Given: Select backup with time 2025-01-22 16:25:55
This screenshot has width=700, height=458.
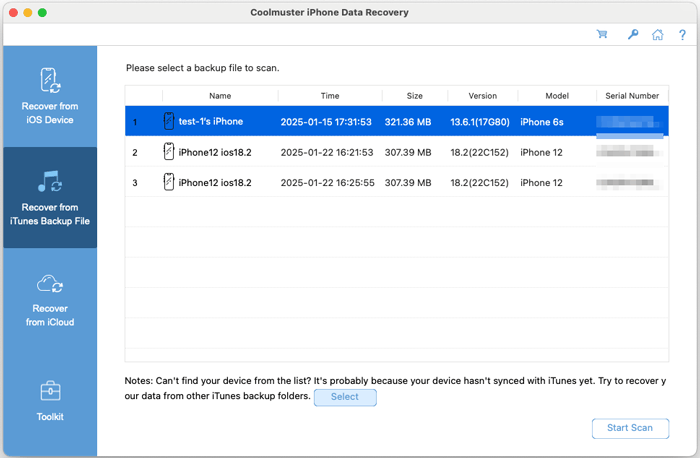Looking at the screenshot, I should coord(327,183).
